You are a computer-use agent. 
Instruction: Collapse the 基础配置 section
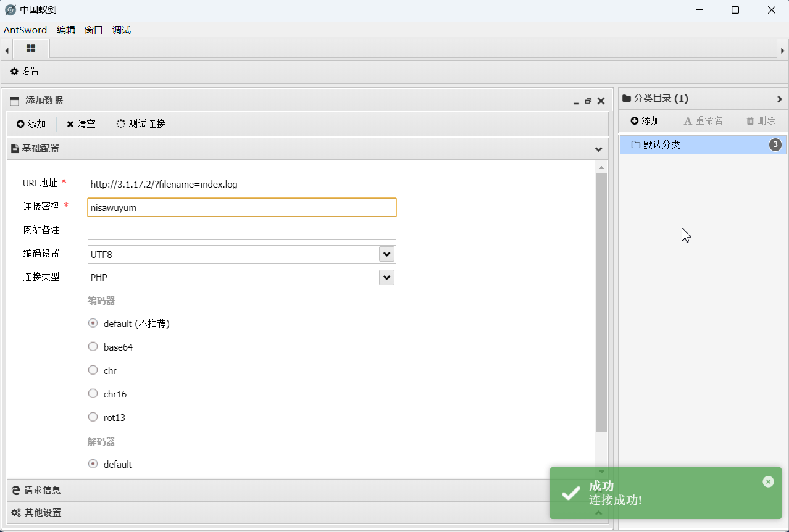(x=598, y=149)
